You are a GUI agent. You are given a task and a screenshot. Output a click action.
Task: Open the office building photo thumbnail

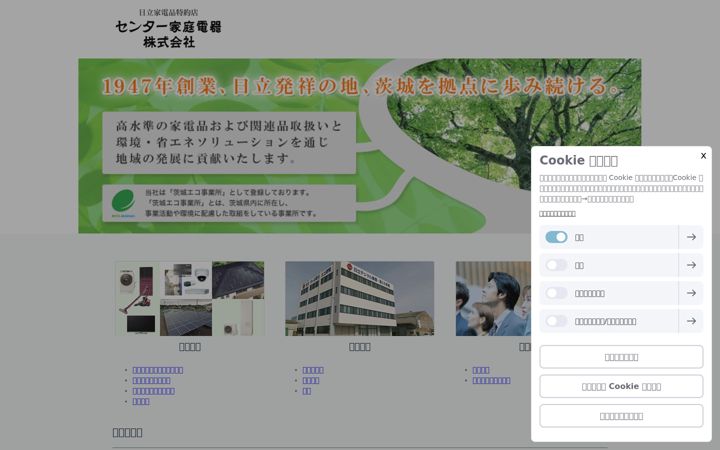tap(360, 298)
